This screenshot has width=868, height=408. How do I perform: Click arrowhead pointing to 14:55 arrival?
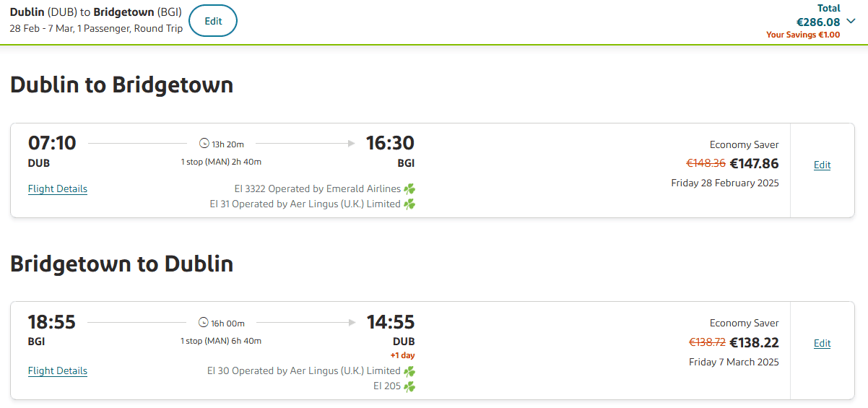(x=352, y=323)
